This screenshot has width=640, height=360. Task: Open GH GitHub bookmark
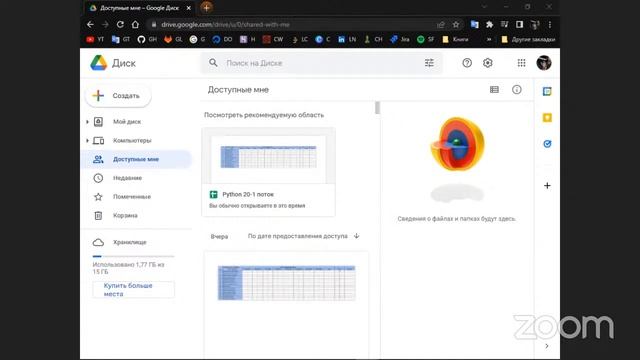coord(147,39)
